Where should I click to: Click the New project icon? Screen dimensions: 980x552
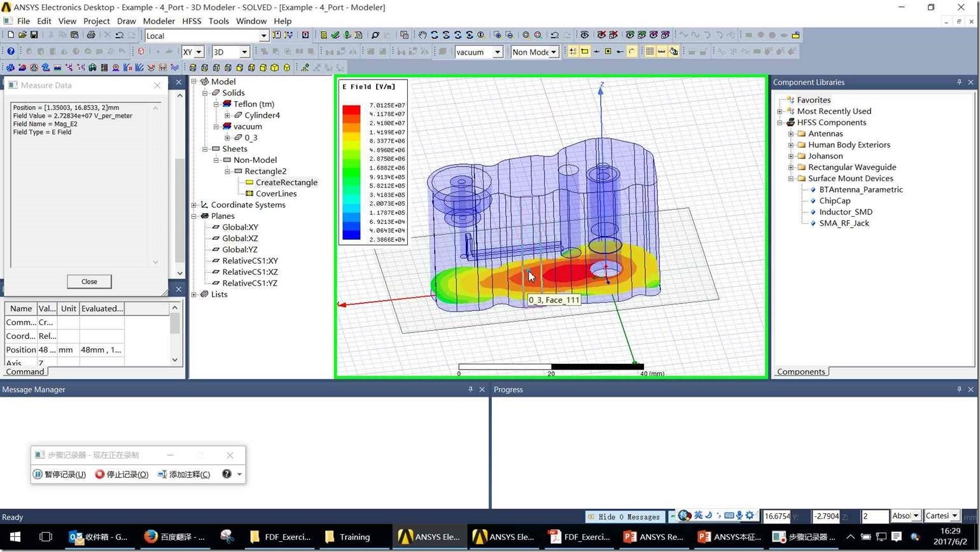click(10, 35)
